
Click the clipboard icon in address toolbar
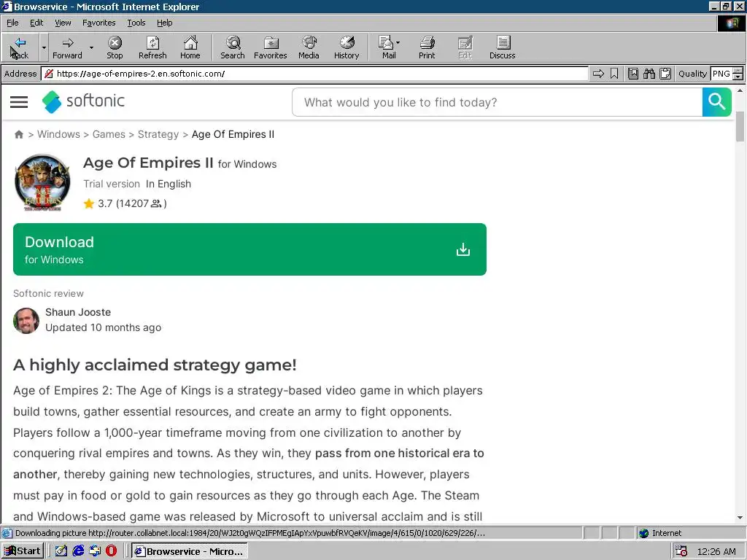(x=665, y=74)
